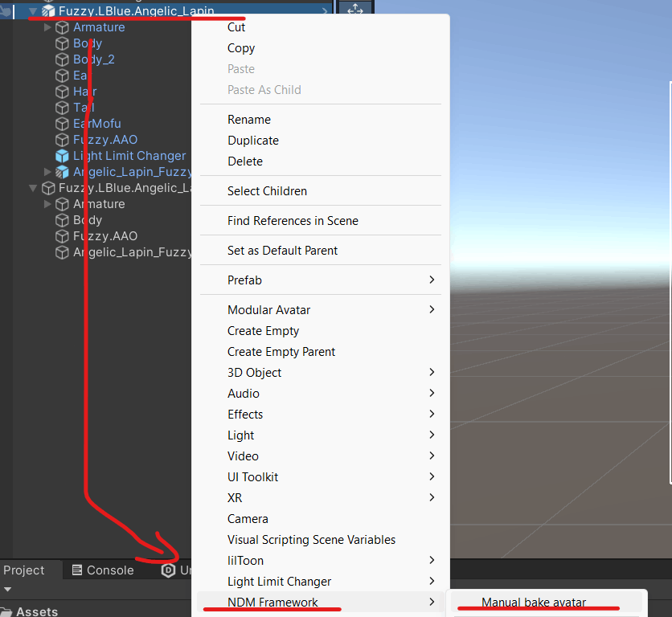The width and height of the screenshot is (672, 617).
Task: Click the Assets folder icon
Action: pyautogui.click(x=6, y=612)
